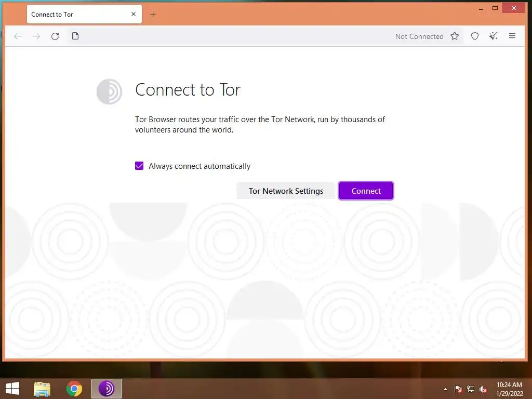532x399 pixels.
Task: Click the page identity icon in address bar
Action: [x=75, y=36]
